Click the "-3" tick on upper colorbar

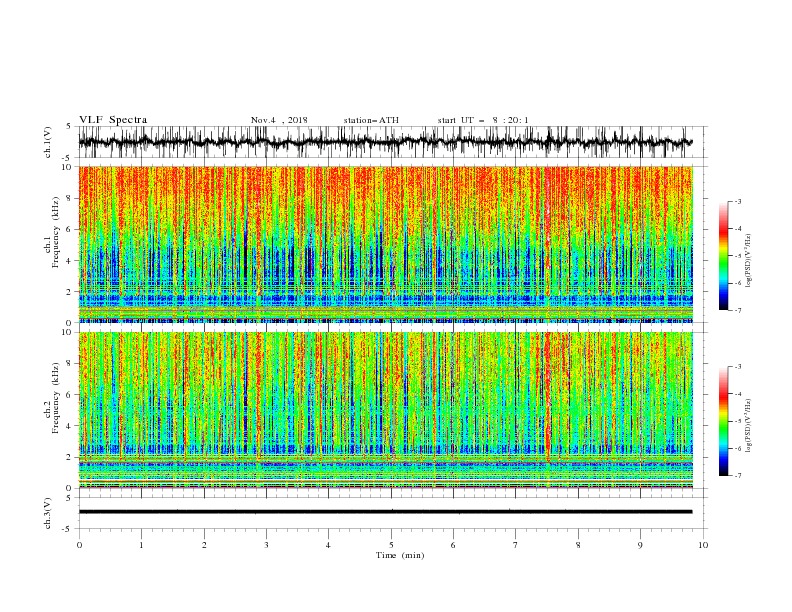point(737,202)
